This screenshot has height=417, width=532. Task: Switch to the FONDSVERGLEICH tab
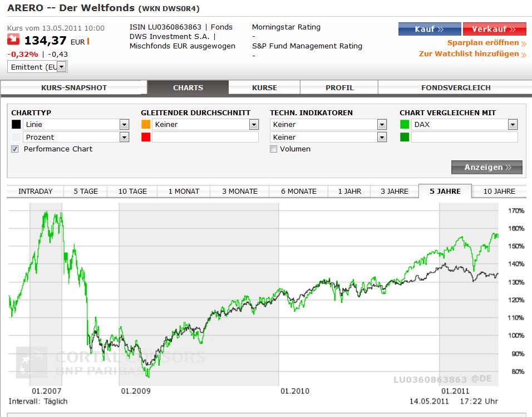point(456,87)
